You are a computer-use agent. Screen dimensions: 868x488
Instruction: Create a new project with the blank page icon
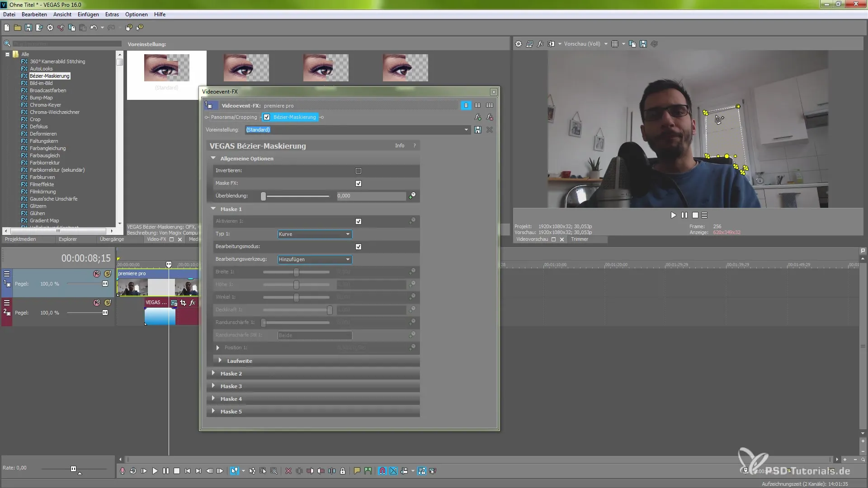7,28
